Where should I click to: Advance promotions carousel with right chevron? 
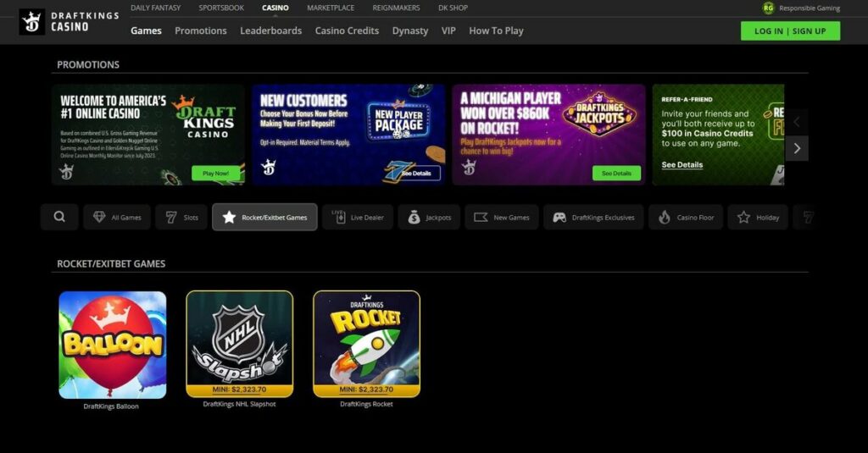click(797, 148)
